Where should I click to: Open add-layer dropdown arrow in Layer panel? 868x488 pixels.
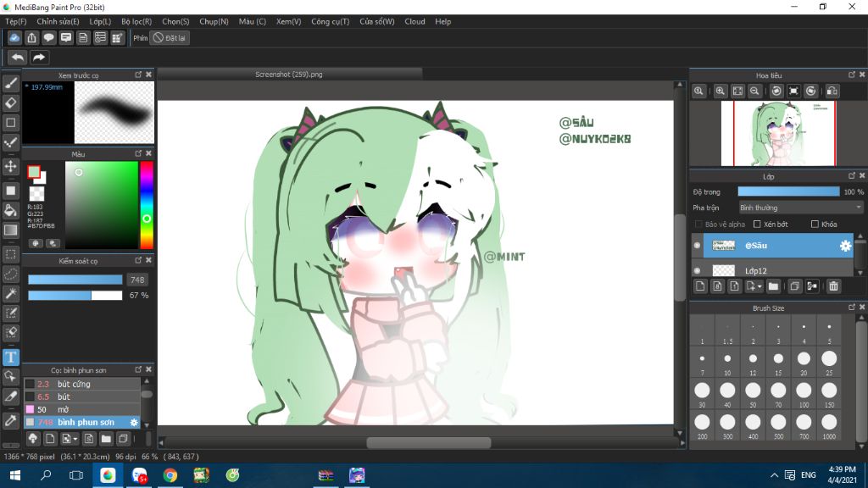coord(759,286)
